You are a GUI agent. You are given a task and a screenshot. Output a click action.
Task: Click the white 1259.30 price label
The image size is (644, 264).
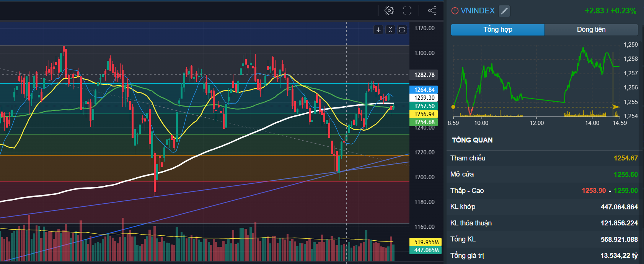(x=424, y=98)
